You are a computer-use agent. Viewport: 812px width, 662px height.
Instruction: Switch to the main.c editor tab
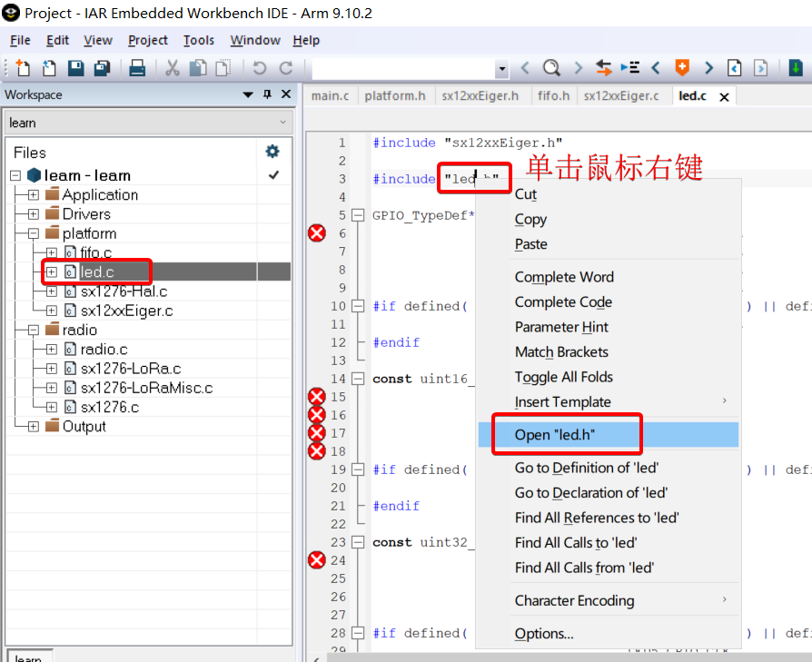(330, 95)
